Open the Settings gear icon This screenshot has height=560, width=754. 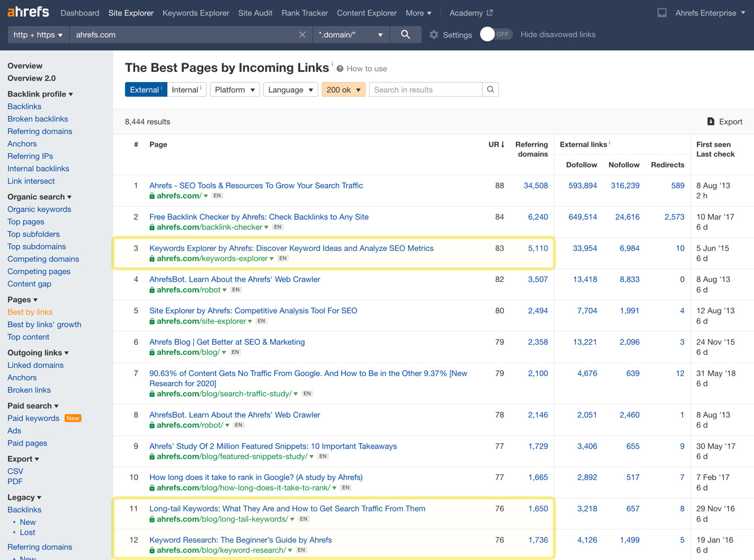point(434,34)
